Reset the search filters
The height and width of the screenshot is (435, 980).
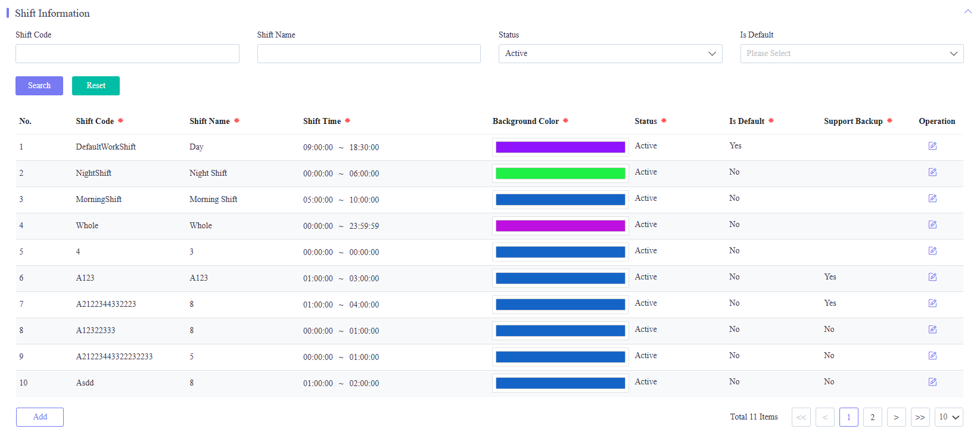(96, 86)
